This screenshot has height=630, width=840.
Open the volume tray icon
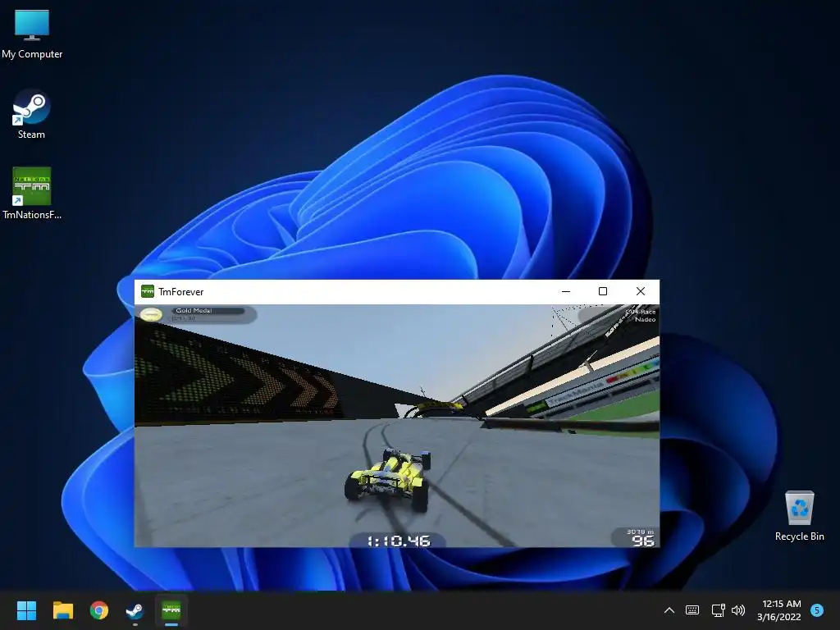coord(738,610)
